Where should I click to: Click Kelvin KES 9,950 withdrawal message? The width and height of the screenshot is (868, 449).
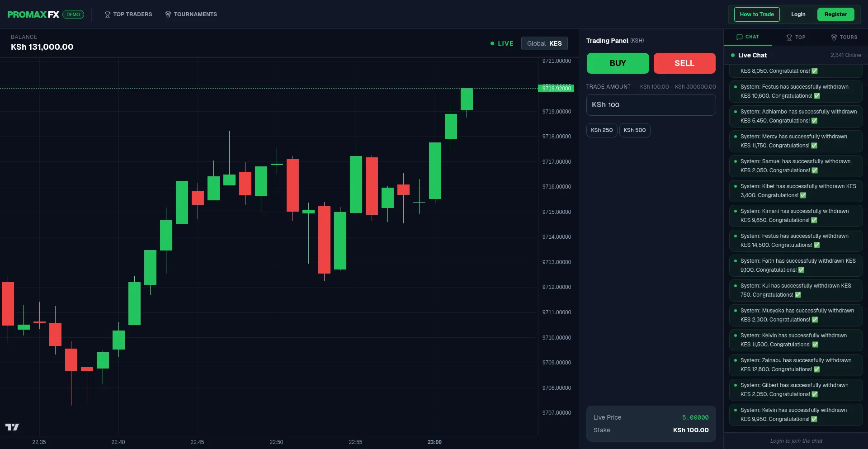click(x=796, y=415)
